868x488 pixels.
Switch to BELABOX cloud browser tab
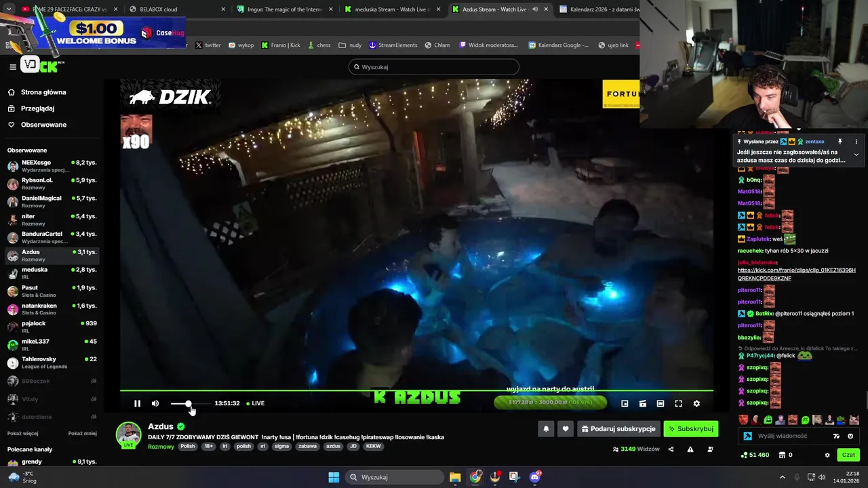coord(153,9)
